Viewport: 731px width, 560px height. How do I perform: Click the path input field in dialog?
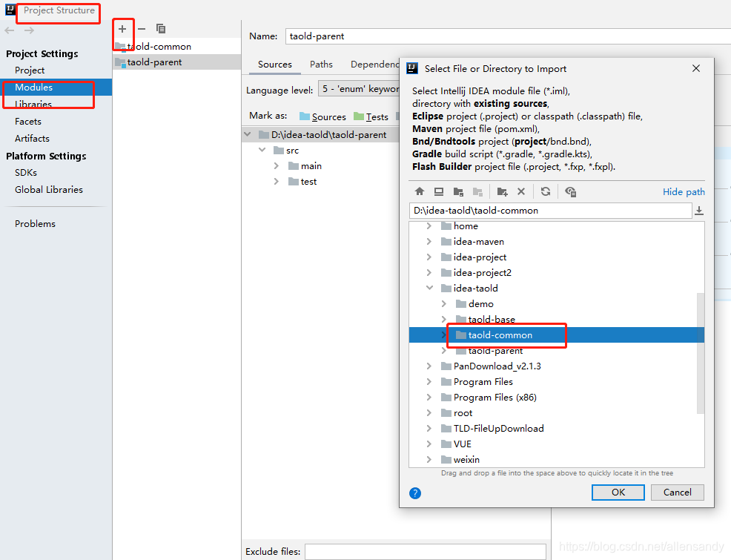pos(550,211)
